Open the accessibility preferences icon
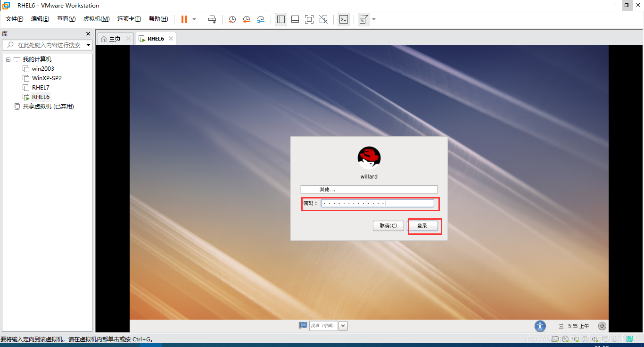 coord(540,326)
